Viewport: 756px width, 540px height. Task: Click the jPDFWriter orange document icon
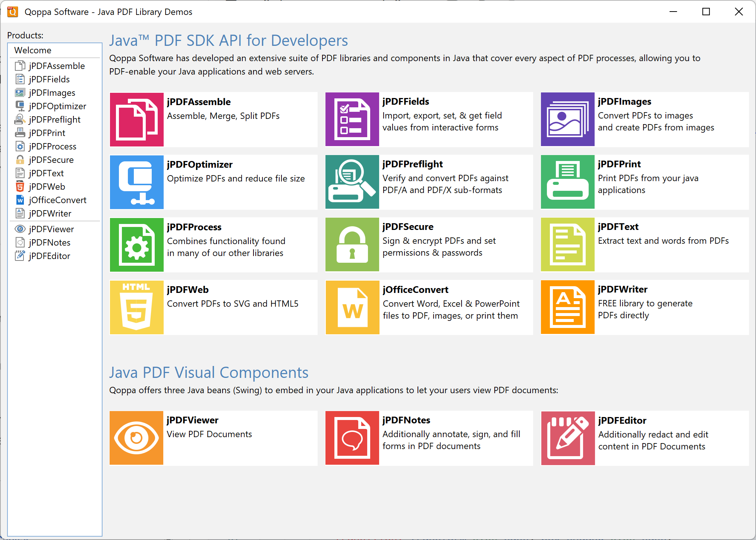[567, 307]
